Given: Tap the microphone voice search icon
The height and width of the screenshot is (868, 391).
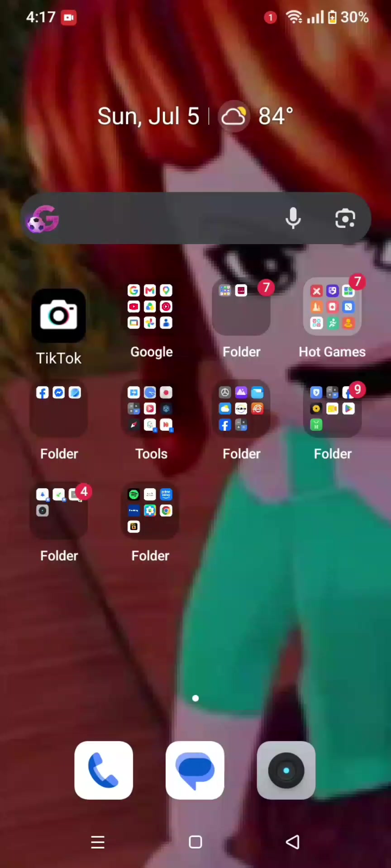Looking at the screenshot, I should click(293, 218).
